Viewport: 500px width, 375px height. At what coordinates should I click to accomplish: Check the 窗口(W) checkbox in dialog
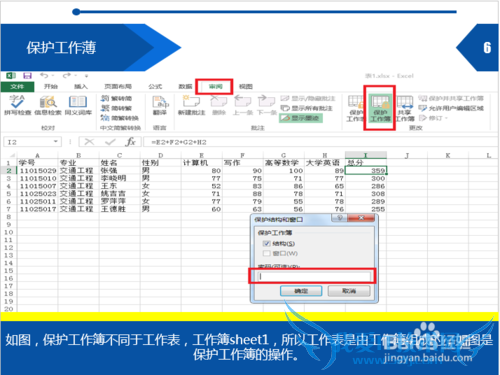pyautogui.click(x=267, y=253)
